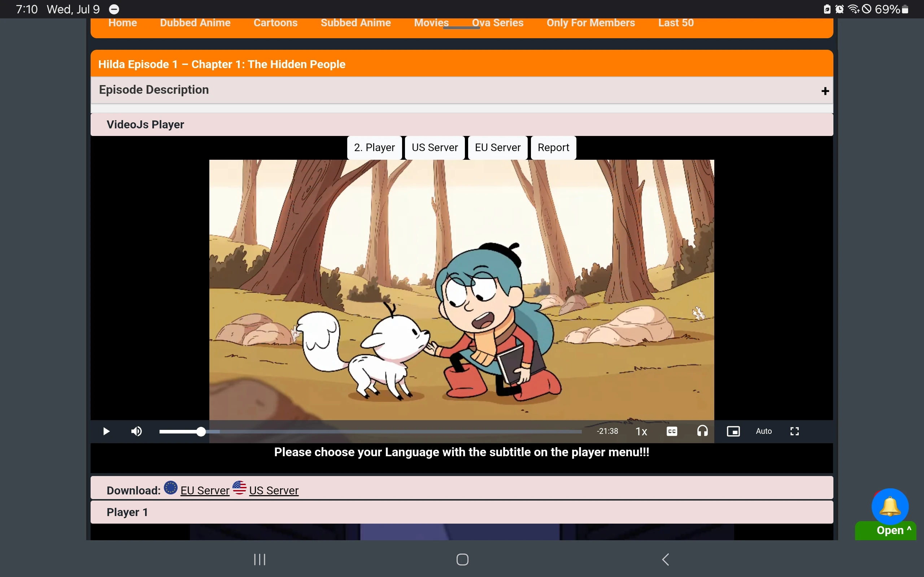Click the green Open button
The image size is (924, 577).
point(890,530)
